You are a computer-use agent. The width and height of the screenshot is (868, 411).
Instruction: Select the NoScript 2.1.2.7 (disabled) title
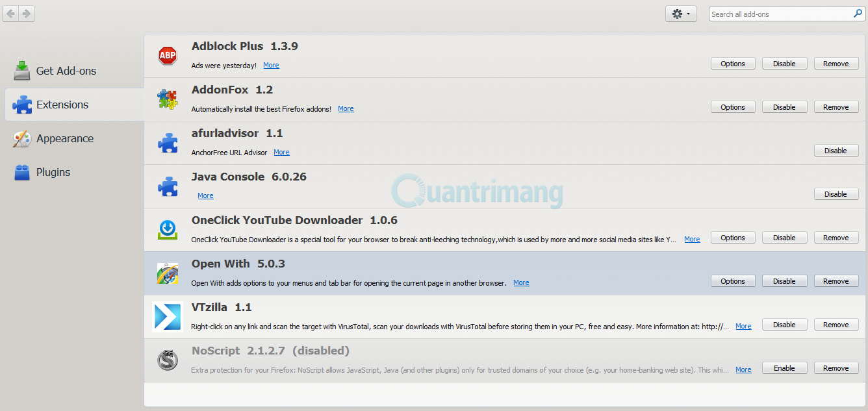(270, 351)
